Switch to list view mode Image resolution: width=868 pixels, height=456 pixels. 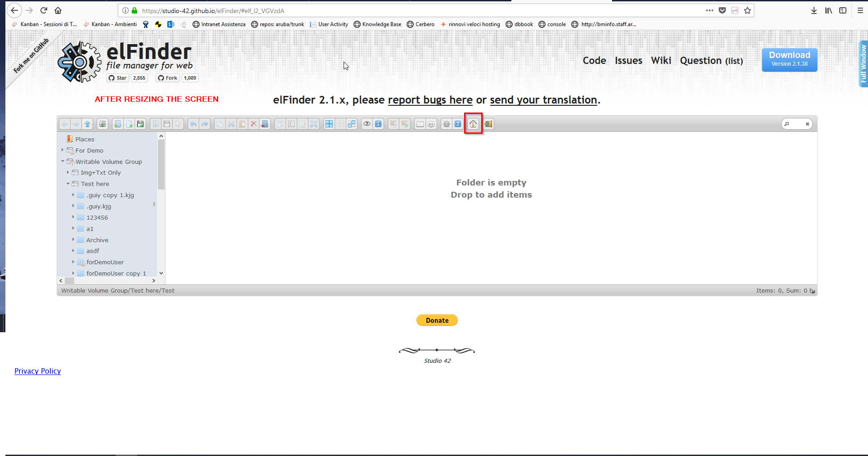click(421, 124)
